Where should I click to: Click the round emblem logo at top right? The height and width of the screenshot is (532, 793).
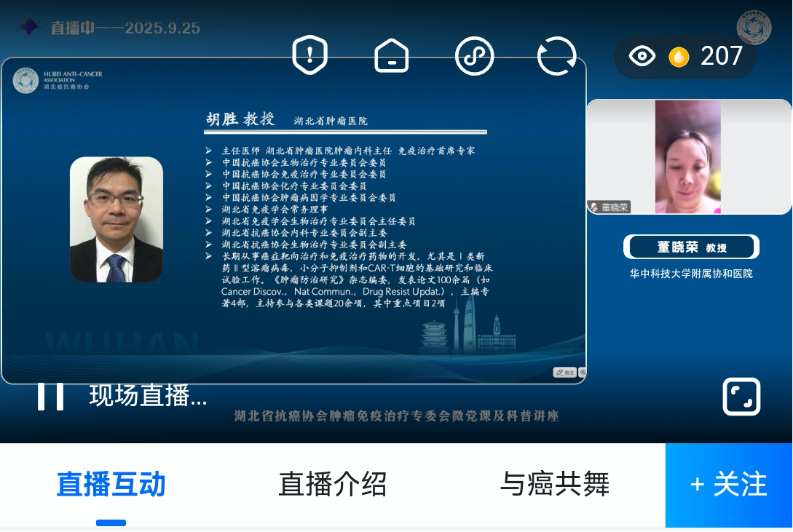(x=753, y=28)
